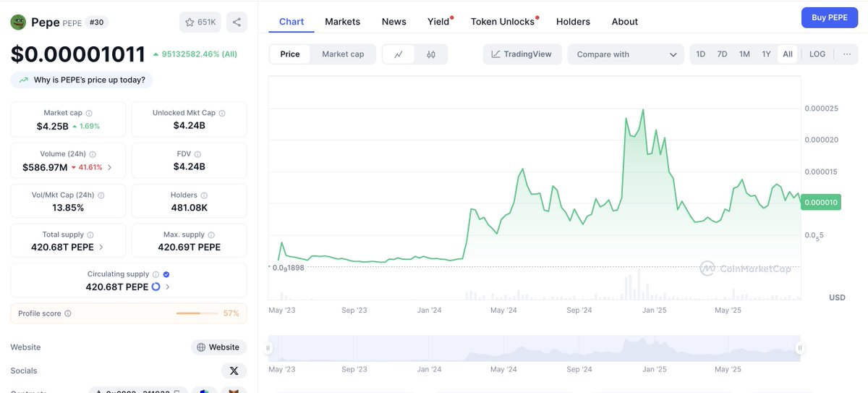Toggle LOG scale on chart
This screenshot has width=868, height=393.
click(x=817, y=54)
